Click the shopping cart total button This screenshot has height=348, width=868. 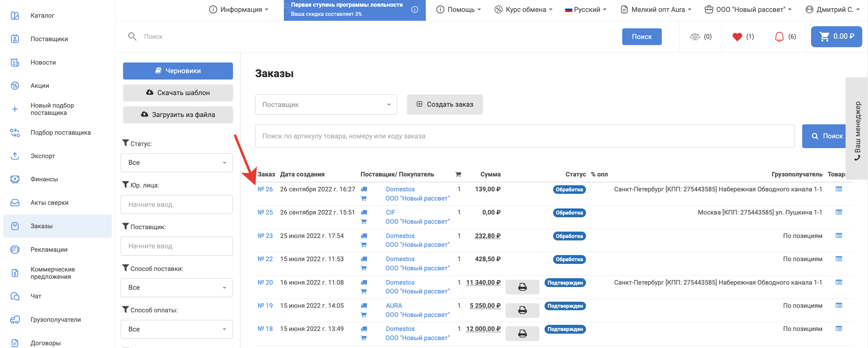[x=836, y=37]
